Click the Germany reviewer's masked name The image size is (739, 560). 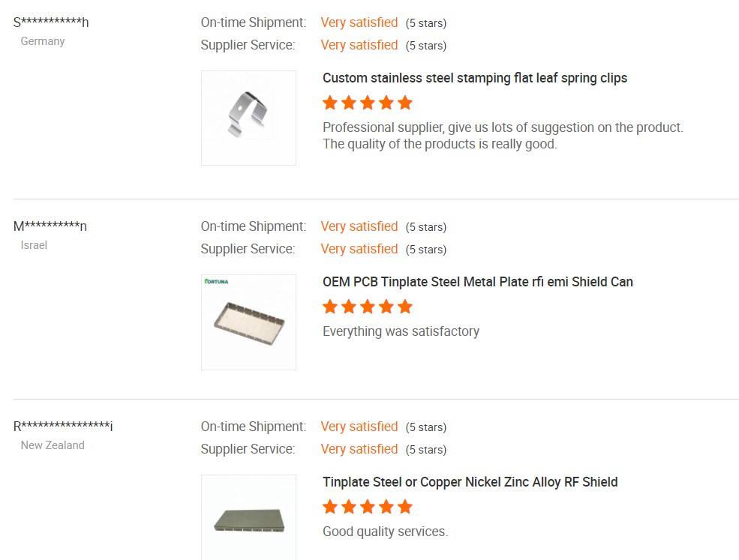51,22
